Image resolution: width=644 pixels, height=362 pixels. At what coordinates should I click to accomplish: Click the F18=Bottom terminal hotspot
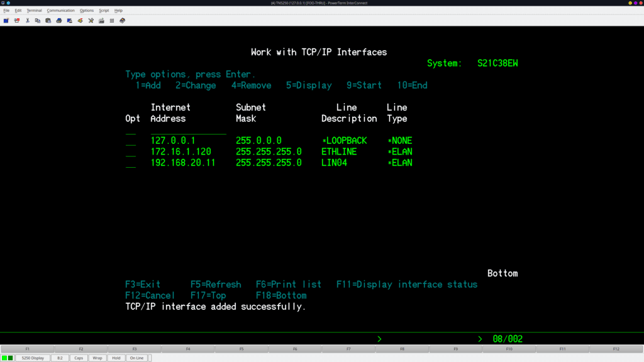(x=281, y=295)
